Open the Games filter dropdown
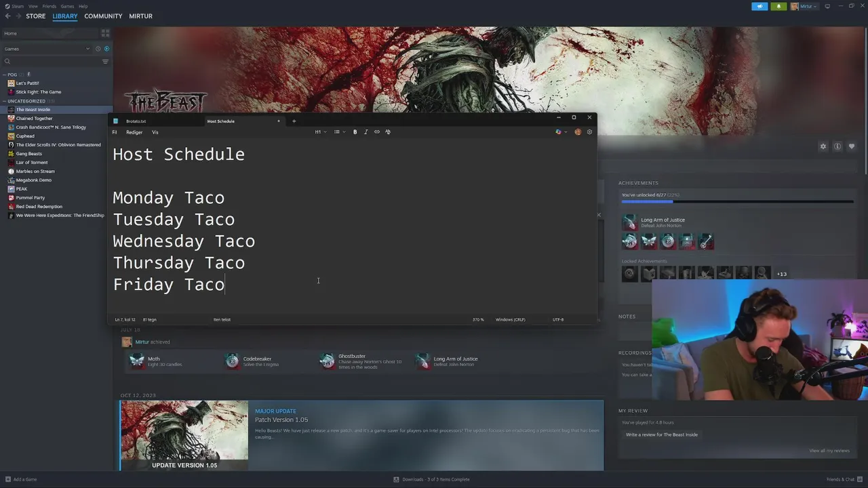The width and height of the screenshot is (868, 488). click(47, 49)
